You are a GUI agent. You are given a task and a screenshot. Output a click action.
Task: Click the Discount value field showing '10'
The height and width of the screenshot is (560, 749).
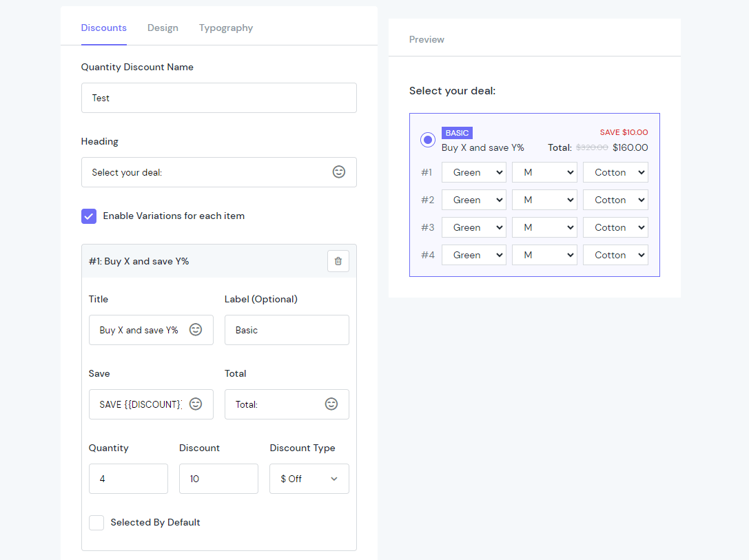pyautogui.click(x=218, y=479)
